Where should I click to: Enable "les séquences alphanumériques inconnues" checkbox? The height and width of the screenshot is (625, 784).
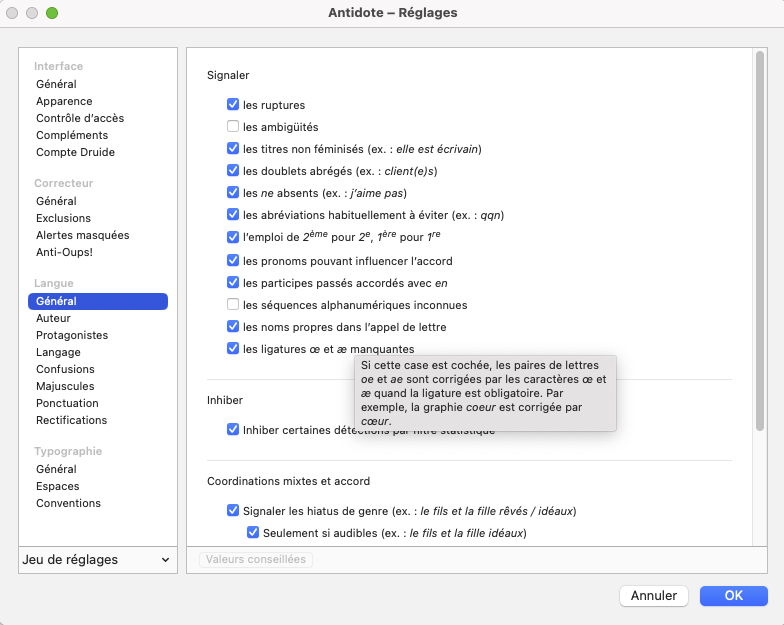click(x=233, y=305)
